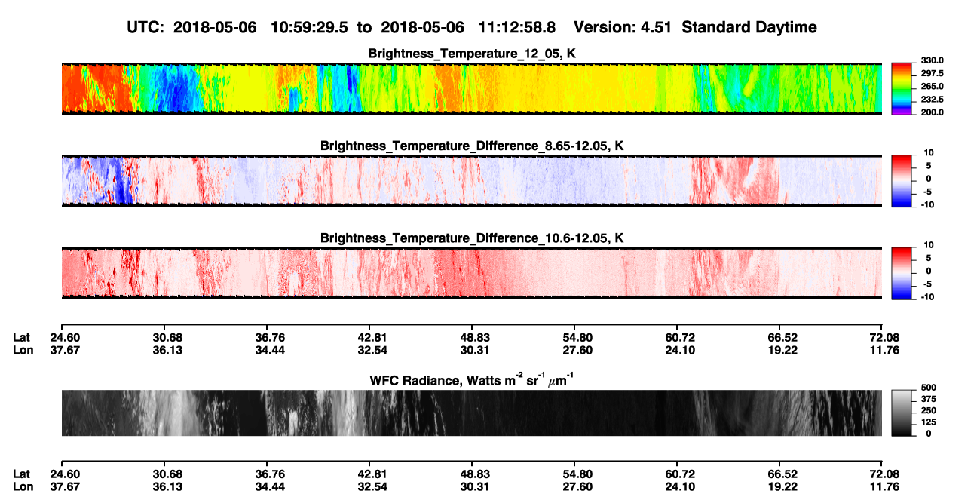Image resolution: width=980 pixels, height=503 pixels.
Task: Click the 10 label on 8.65-12.05 colorbar
Action: click(x=929, y=152)
